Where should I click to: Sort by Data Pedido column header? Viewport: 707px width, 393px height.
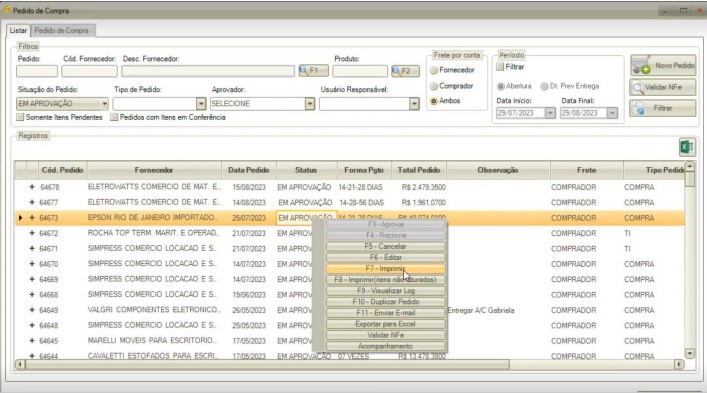pos(248,170)
